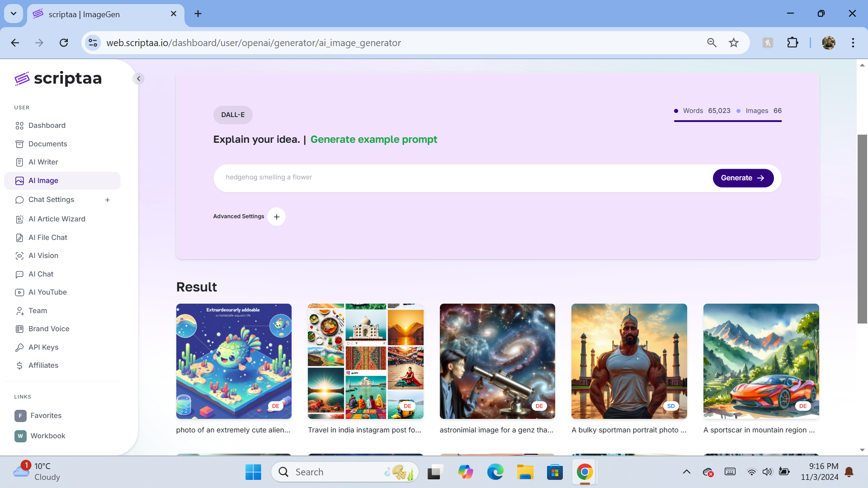Open the tab search dropdown arrow
The height and width of the screenshot is (488, 868).
[x=14, y=14]
